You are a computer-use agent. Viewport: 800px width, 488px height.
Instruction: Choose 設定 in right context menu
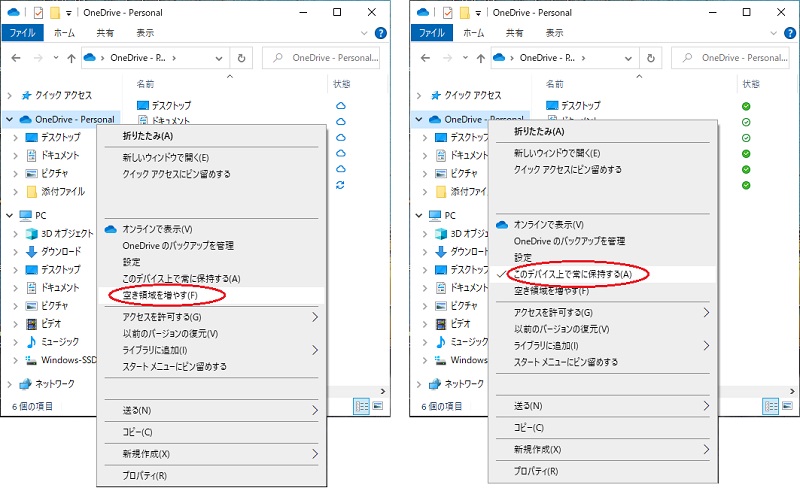[522, 257]
